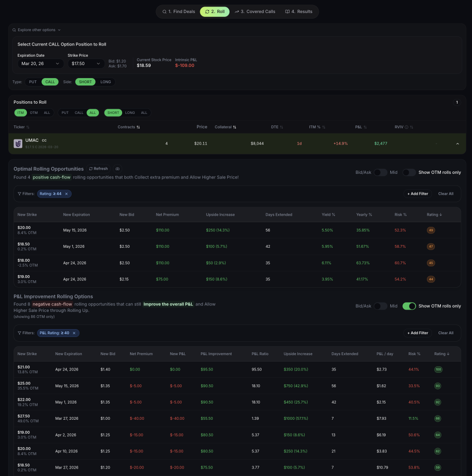Switch to the Covered Calls tab
Screen dimensions: 472x476
(x=255, y=11)
